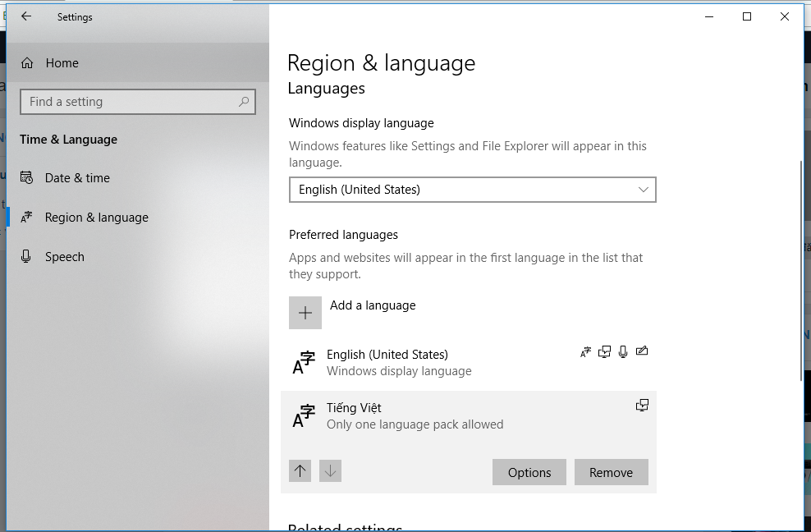
Task: Click Tiếng Việt's text-to-speech feature icon
Action: [642, 405]
